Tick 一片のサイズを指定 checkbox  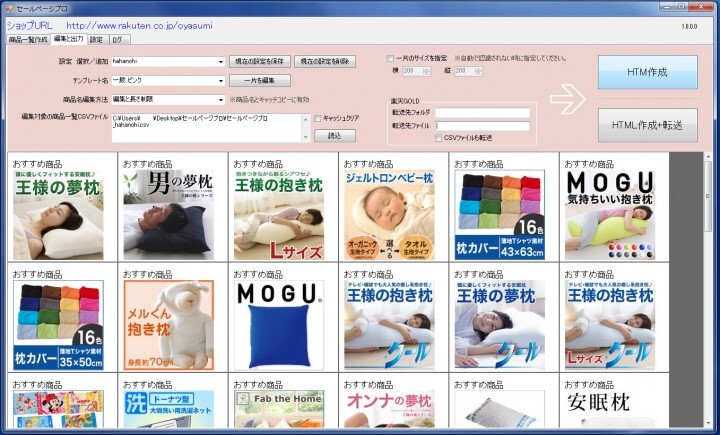(390, 58)
